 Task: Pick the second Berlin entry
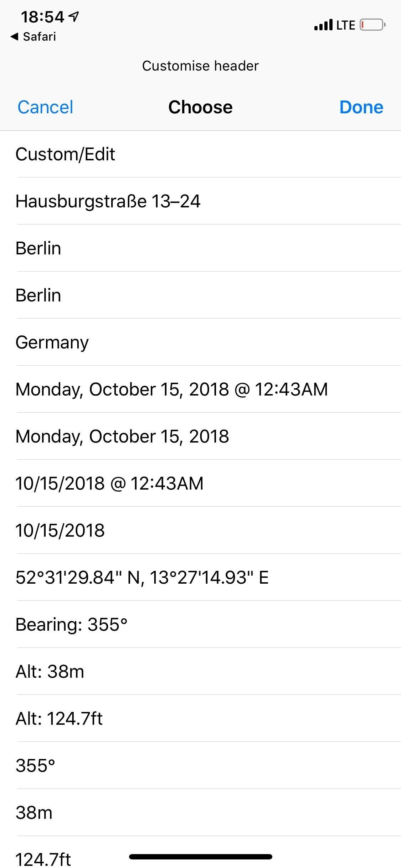pos(38,295)
